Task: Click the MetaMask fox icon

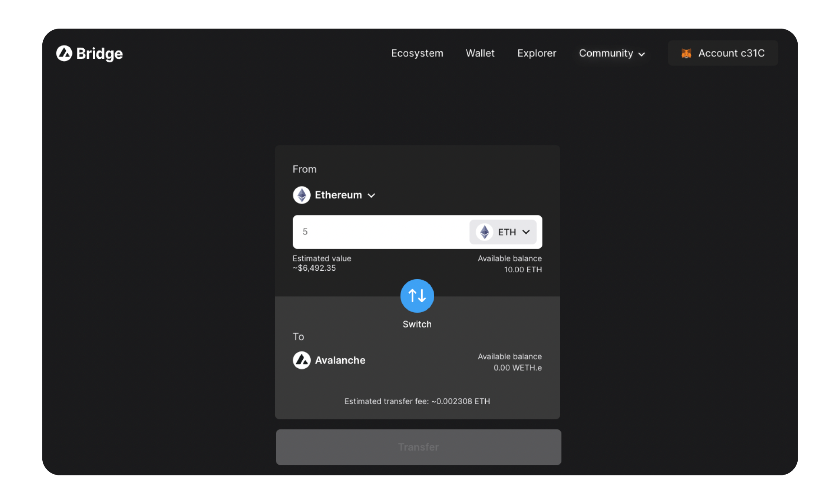Action: (x=686, y=53)
